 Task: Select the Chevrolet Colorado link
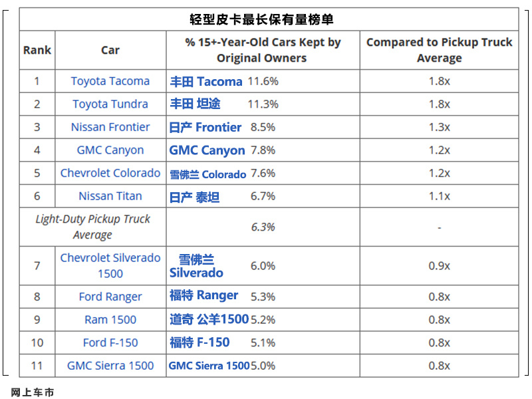(110, 173)
